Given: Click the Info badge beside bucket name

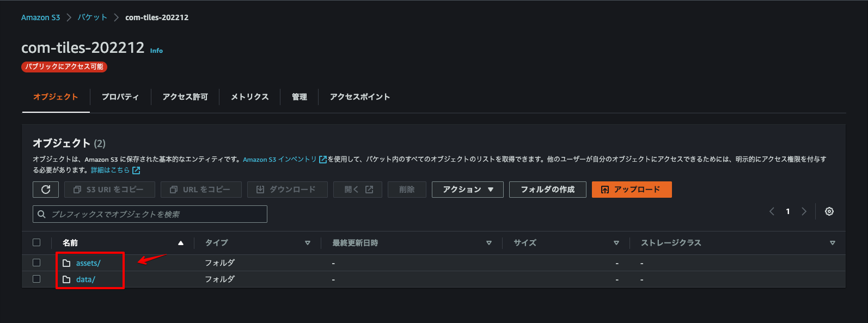Looking at the screenshot, I should click(x=156, y=51).
